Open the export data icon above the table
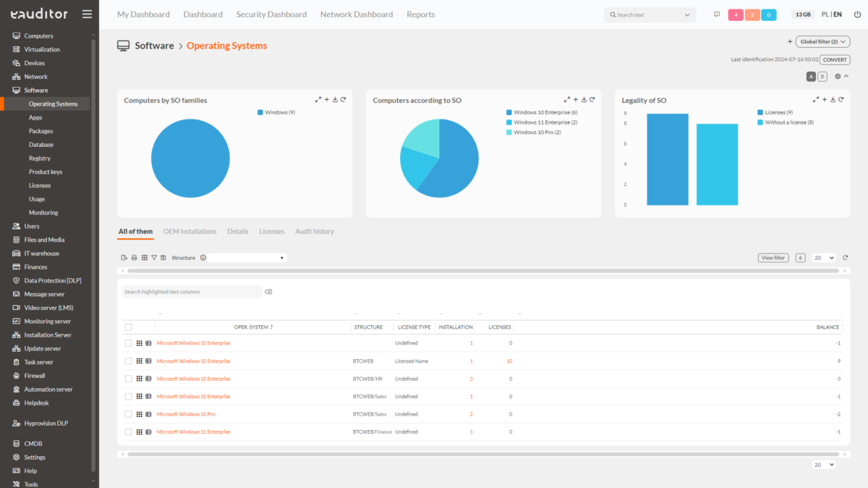868x488 pixels. tap(124, 257)
